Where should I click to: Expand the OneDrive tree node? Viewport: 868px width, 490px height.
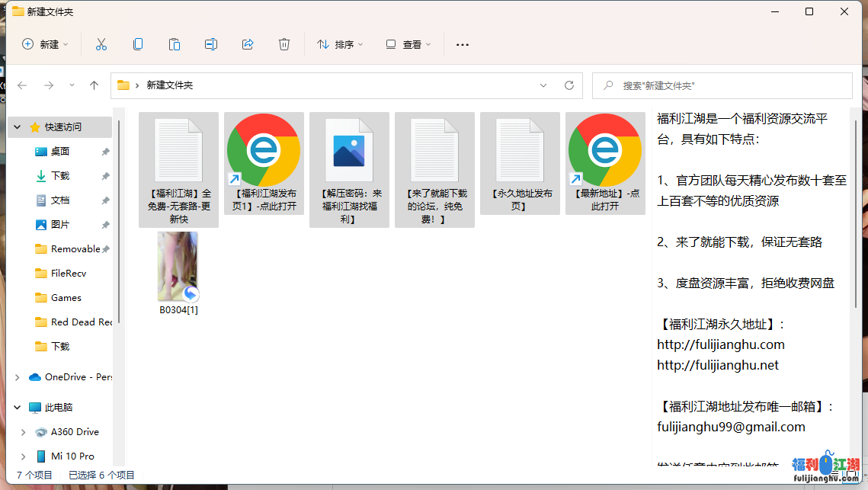pos(18,377)
